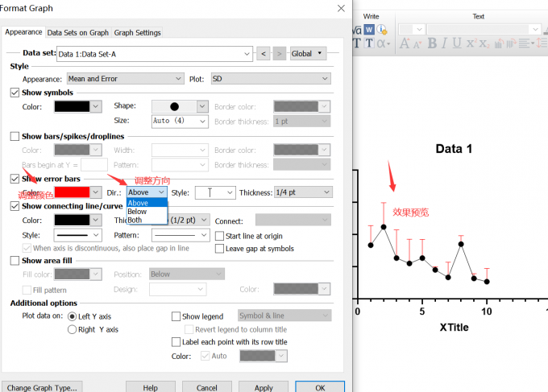Uncheck the Show symbols checkbox

15,93
